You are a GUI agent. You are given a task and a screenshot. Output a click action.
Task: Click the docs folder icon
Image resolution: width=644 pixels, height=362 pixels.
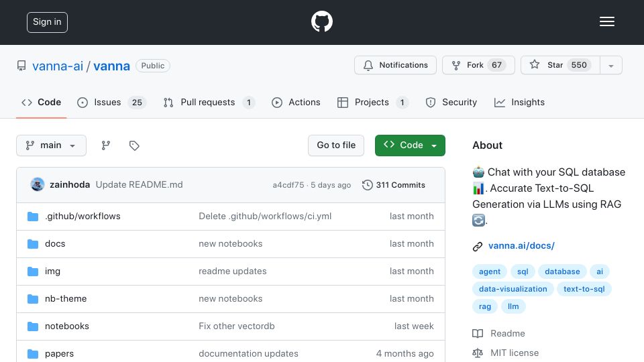coord(33,244)
